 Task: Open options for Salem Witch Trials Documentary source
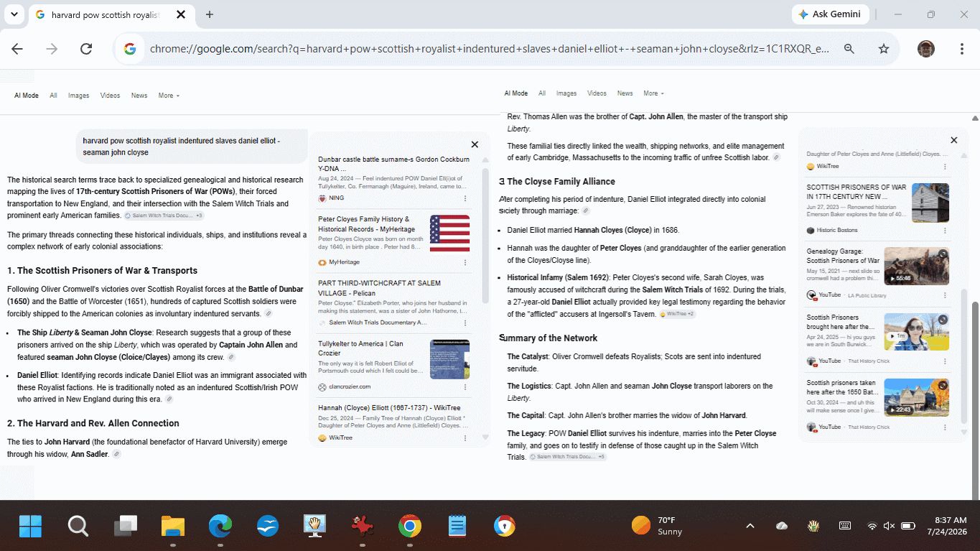click(465, 323)
